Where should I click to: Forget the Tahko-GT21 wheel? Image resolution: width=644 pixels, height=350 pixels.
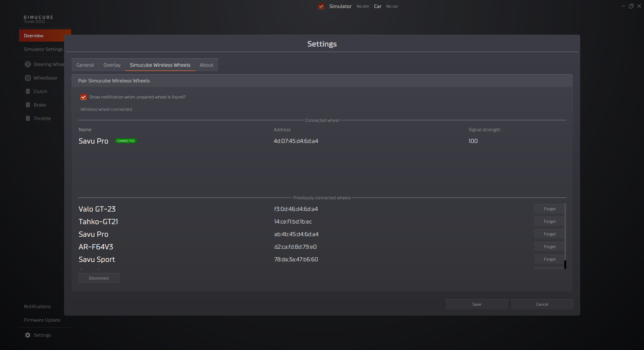[x=549, y=222]
